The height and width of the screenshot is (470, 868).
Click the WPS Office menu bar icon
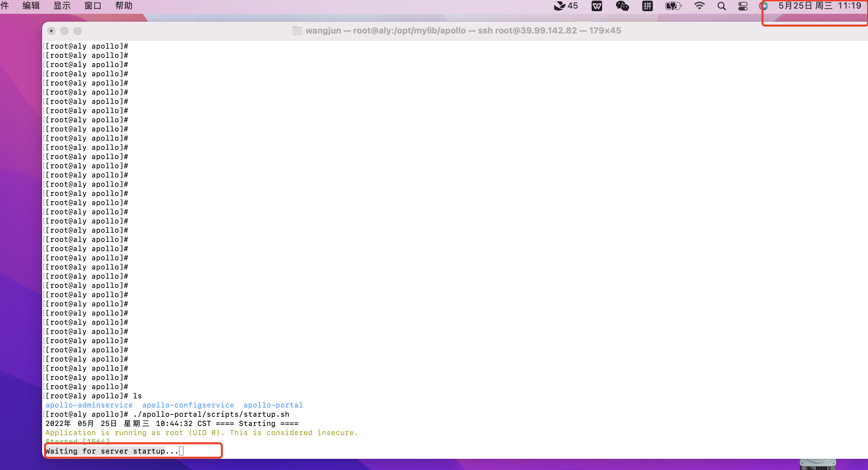[597, 6]
